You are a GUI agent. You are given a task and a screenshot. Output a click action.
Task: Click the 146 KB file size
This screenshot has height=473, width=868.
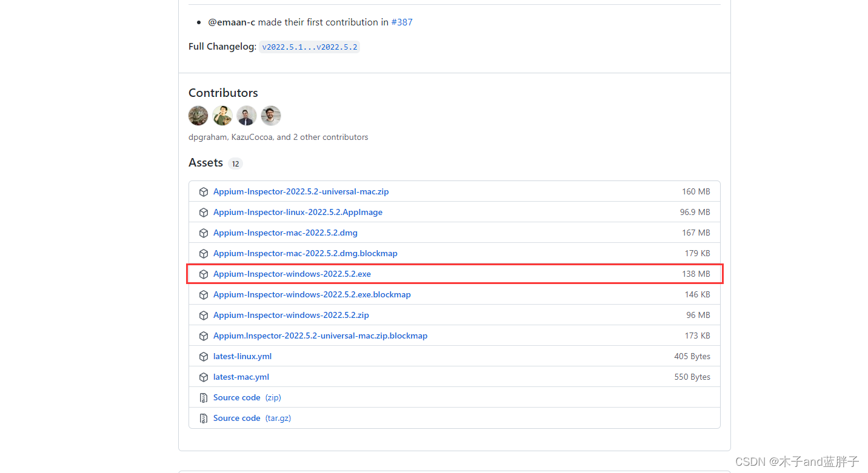(x=698, y=294)
